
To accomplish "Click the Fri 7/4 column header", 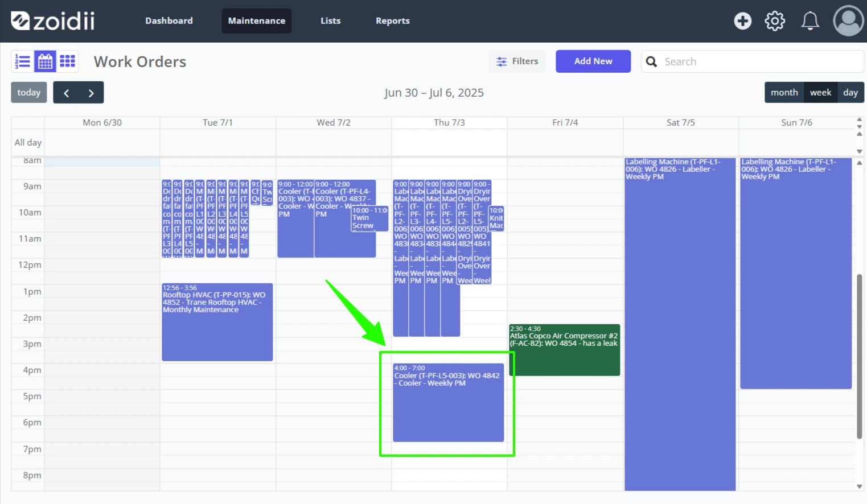I will [x=565, y=122].
